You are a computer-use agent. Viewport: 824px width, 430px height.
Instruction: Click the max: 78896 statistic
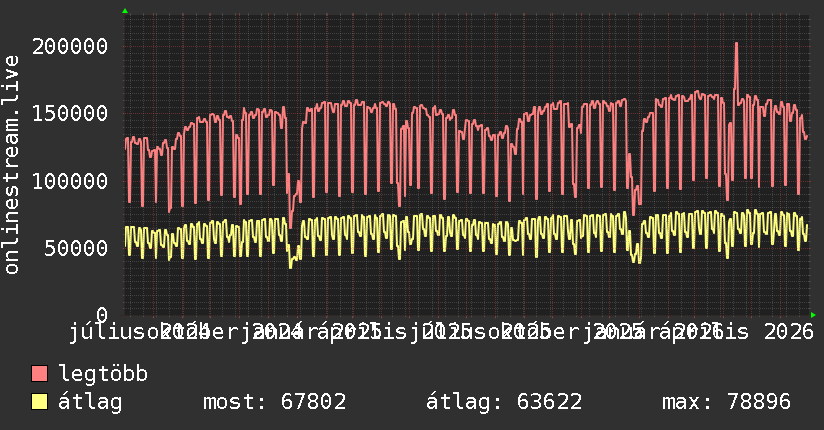726,402
